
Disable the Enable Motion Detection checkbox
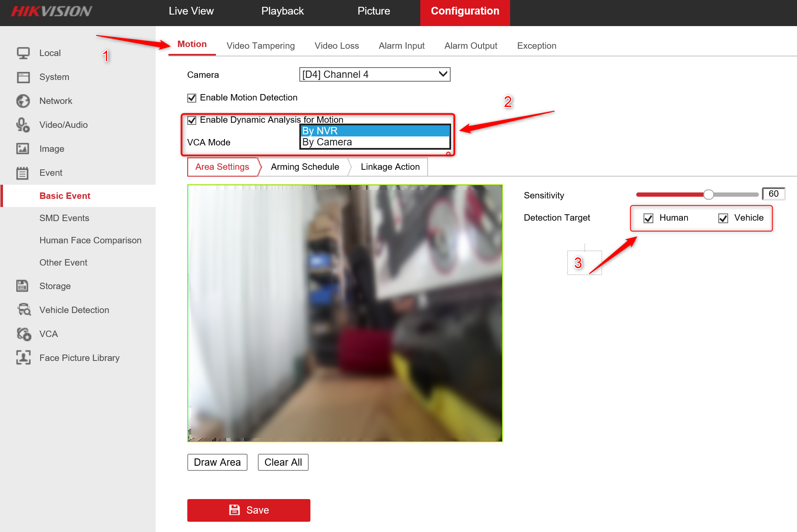(x=192, y=98)
